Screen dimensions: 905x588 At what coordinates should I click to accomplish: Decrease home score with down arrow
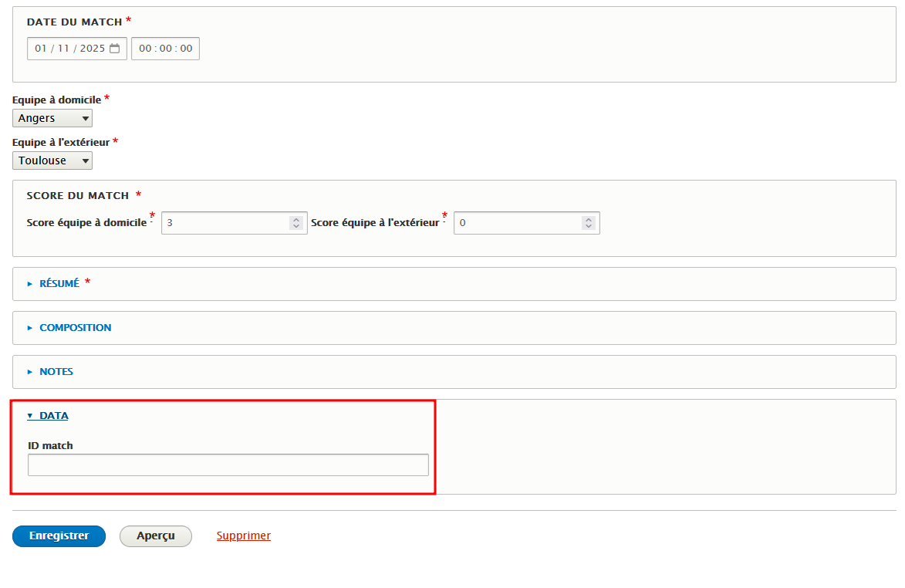tap(295, 226)
